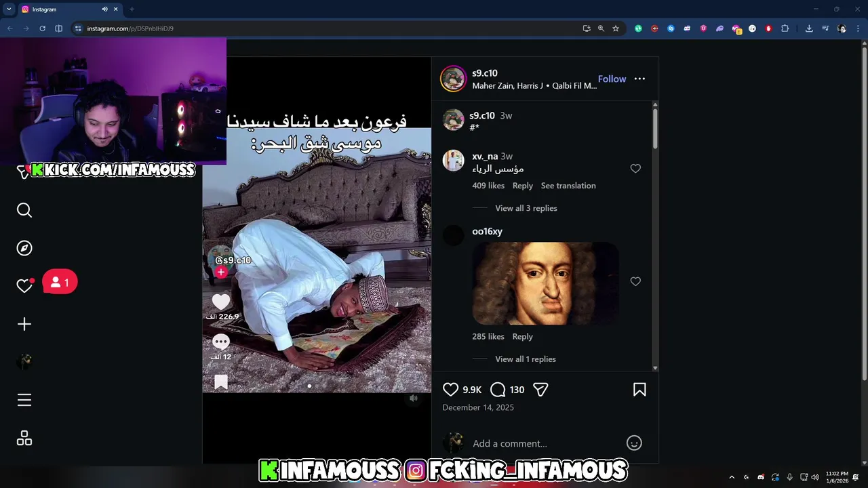Reply to the oo16xy comment
The image size is (868, 488).
tap(523, 337)
